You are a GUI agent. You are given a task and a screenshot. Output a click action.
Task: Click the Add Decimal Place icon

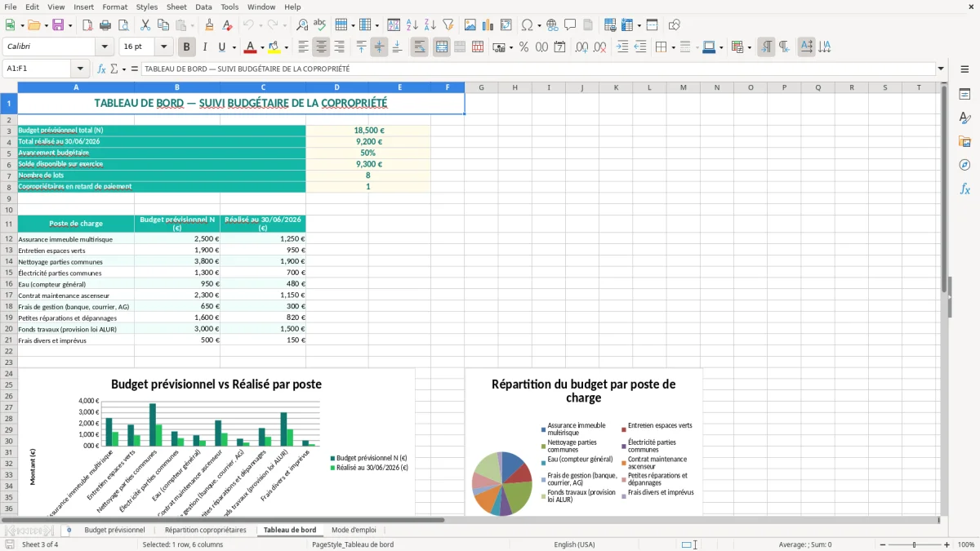(582, 47)
